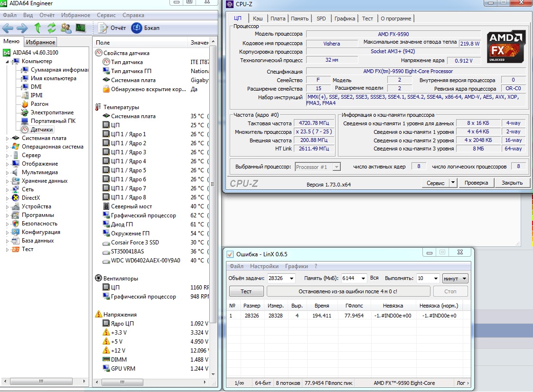Screen dimensions: 533x392
Task: Open the Сервис menu in AIDA64
Action: [x=106, y=15]
